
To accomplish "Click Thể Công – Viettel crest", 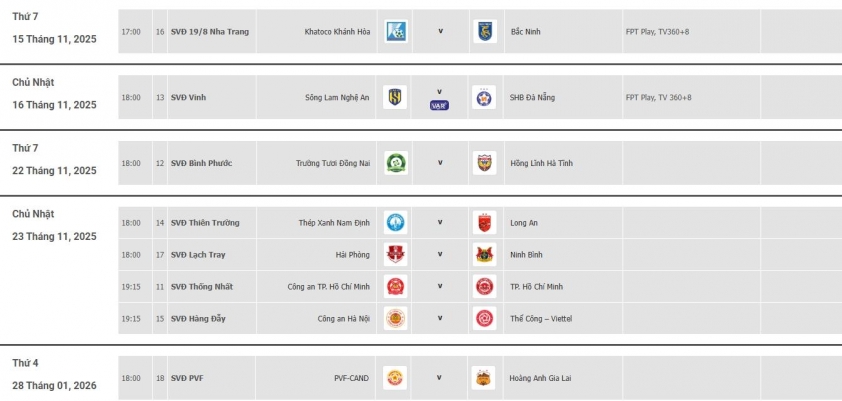I will pyautogui.click(x=484, y=319).
